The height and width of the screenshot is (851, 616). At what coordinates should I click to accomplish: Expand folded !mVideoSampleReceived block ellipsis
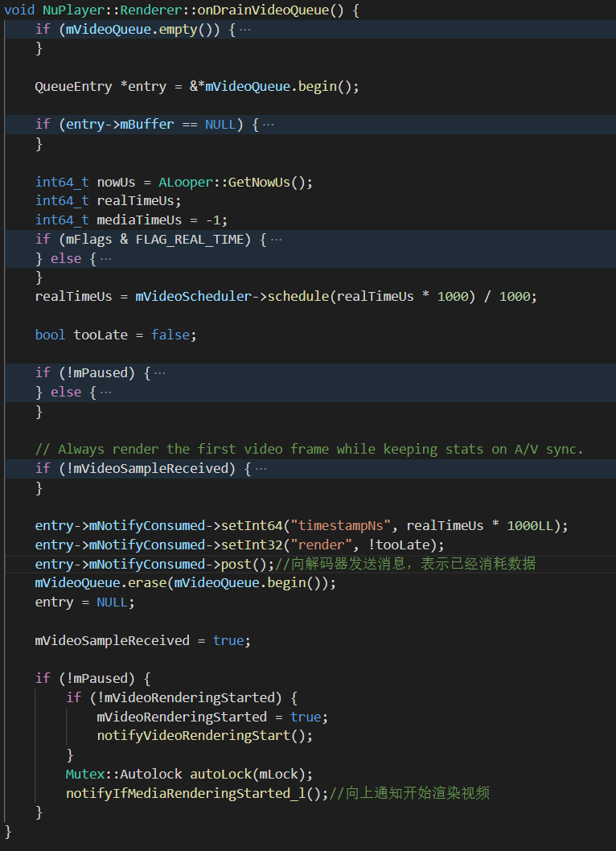coord(261,469)
